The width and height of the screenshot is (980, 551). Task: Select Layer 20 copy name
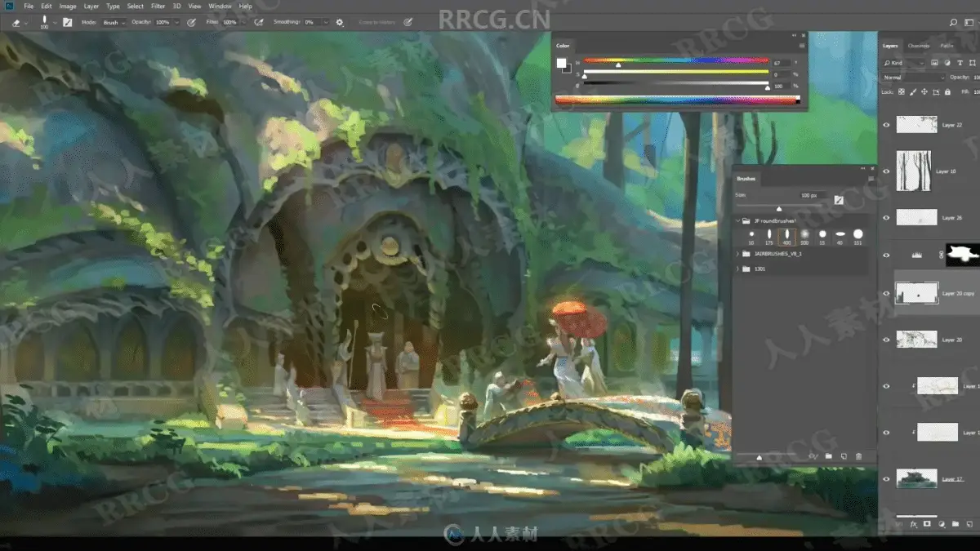[959, 293]
